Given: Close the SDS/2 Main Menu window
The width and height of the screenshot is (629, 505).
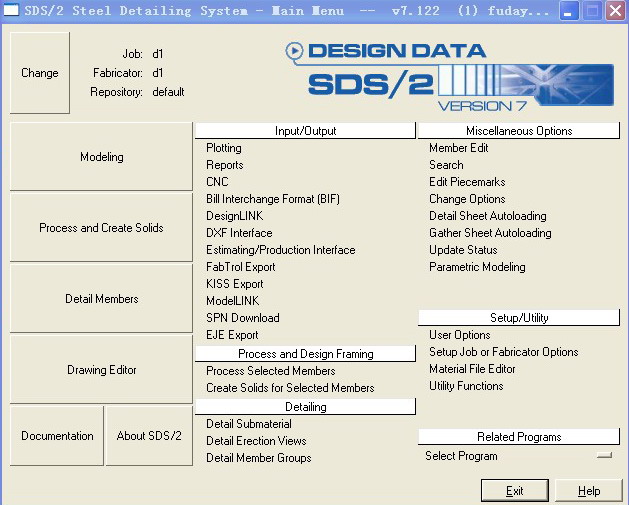Looking at the screenshot, I should click(616, 11).
